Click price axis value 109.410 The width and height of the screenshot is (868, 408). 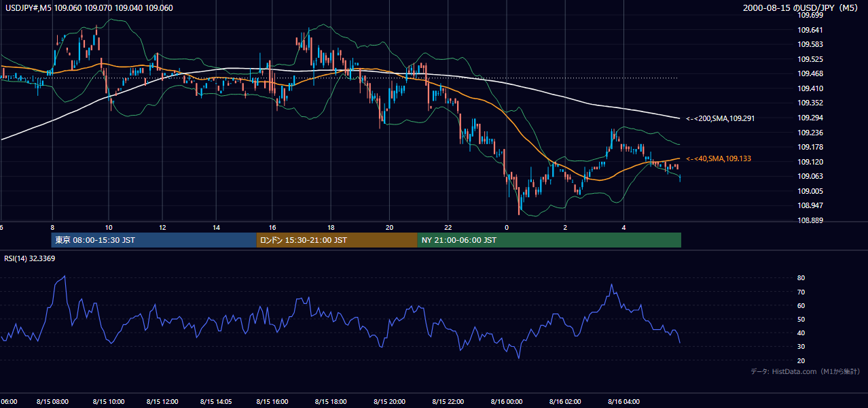(x=810, y=88)
